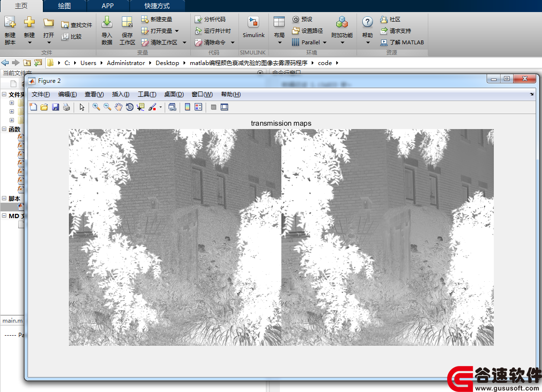The height and width of the screenshot is (392, 542).
Task: Open the 查看(V) menu in Figure 2
Action: tap(94, 94)
